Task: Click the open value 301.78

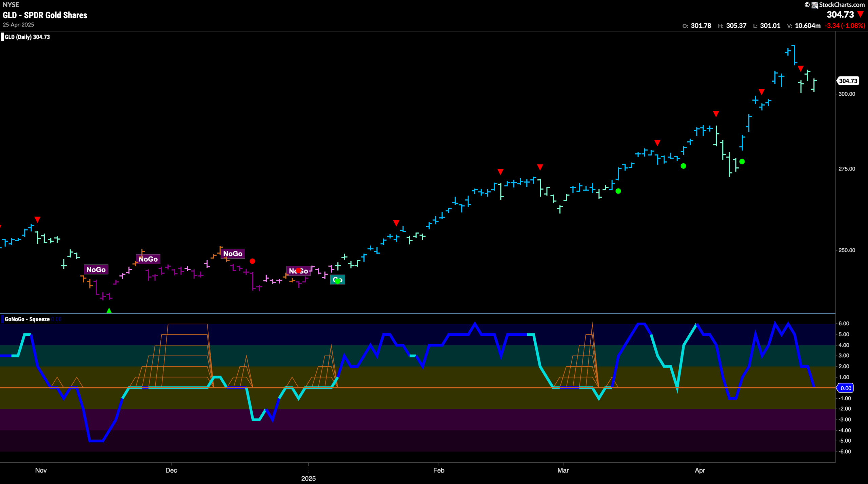Action: [701, 26]
